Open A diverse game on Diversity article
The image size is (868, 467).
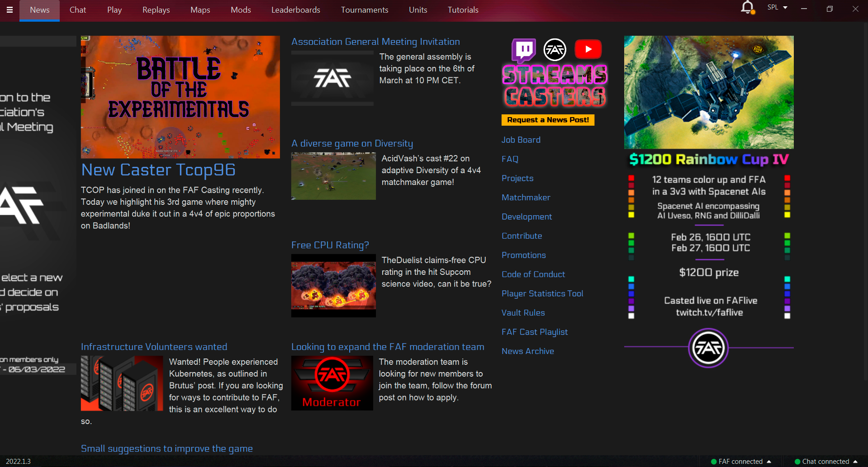352,143
